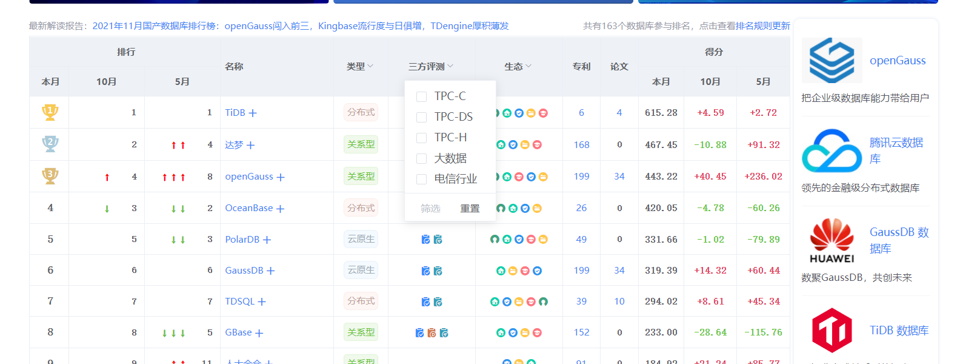Click first blue evaluation badge in PolarDB row
This screenshot has width=980, height=364.
[x=425, y=240]
